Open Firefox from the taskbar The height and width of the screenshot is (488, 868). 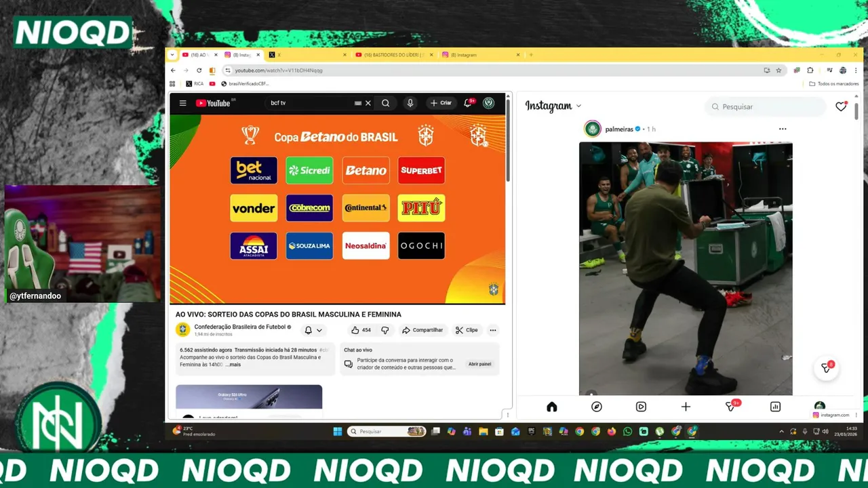(x=612, y=431)
